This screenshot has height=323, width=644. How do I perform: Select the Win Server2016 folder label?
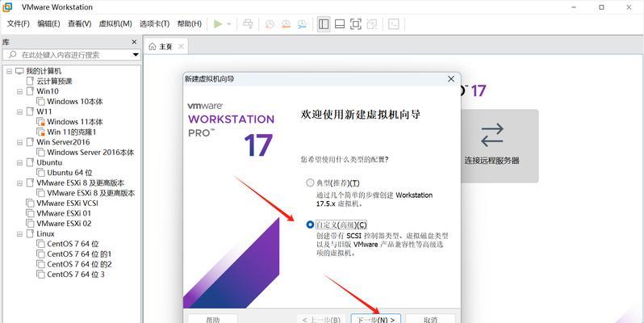(63, 142)
